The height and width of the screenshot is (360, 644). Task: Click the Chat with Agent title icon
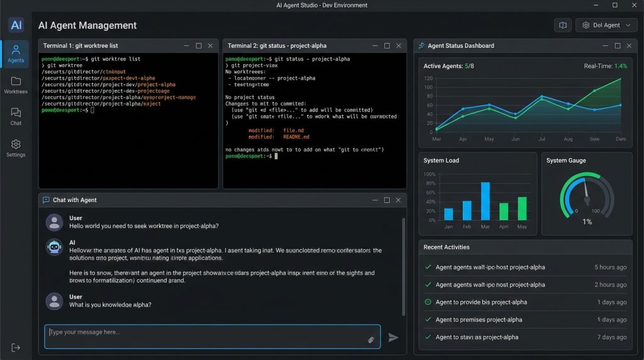[x=46, y=200]
